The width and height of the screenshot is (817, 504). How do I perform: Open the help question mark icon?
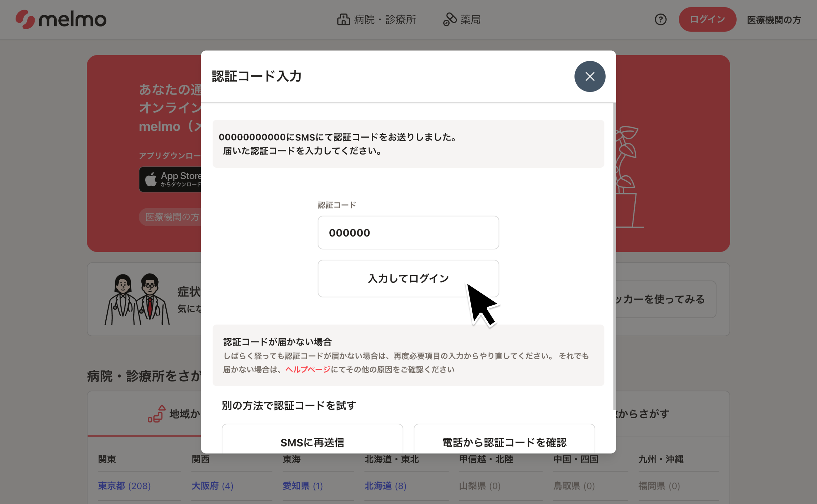tap(660, 19)
